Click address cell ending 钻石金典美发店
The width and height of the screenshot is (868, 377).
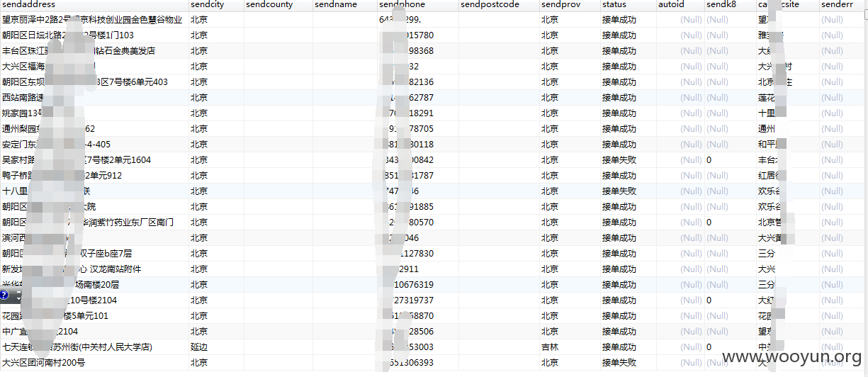pos(94,50)
